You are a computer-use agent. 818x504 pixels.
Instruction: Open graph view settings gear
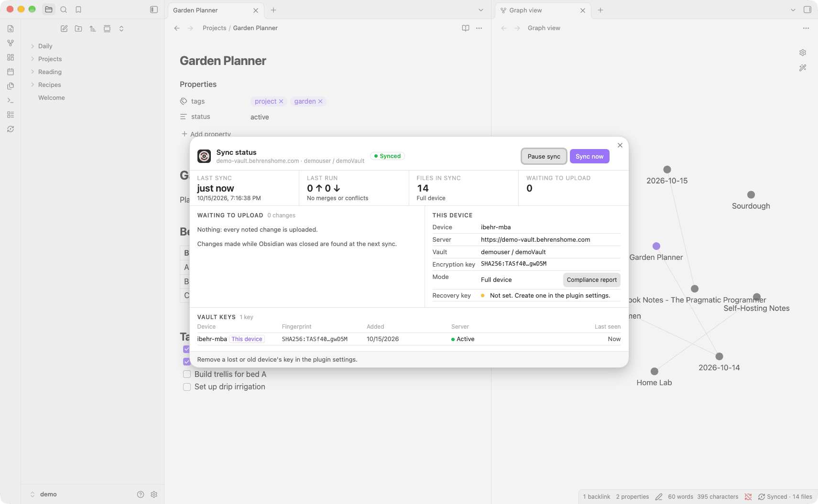point(803,53)
